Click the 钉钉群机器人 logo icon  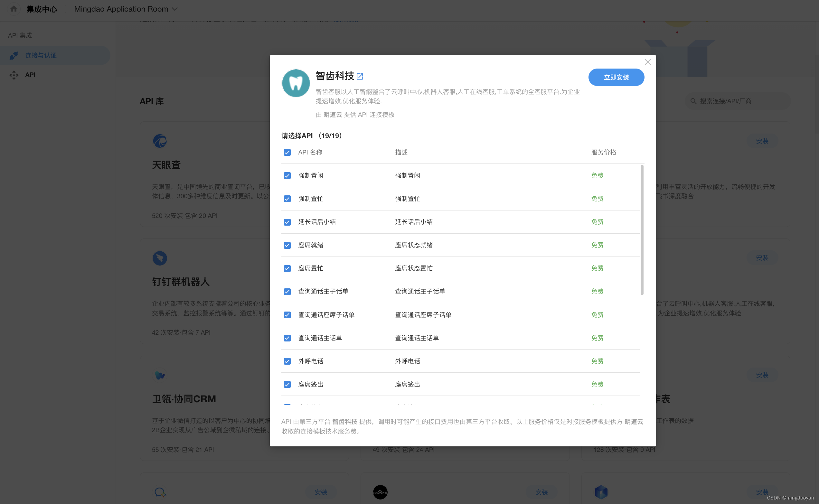click(x=160, y=258)
